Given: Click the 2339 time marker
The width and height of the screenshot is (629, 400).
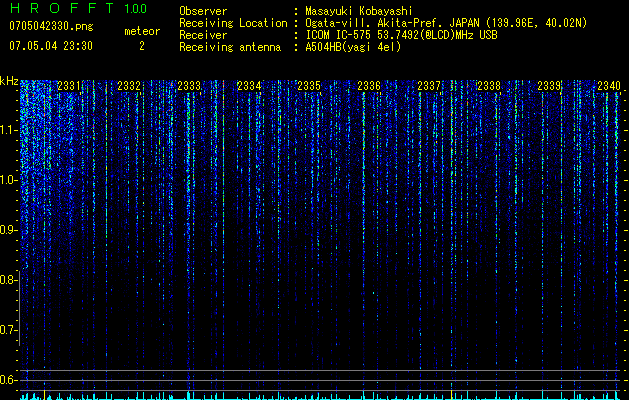Looking at the screenshot, I should pos(549,86).
